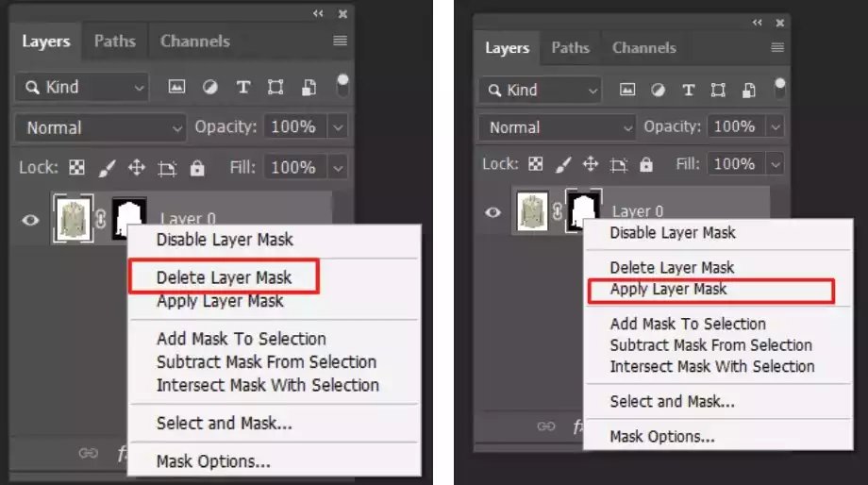Click type layer filter icon in right panel
The image size is (868, 485).
[688, 90]
